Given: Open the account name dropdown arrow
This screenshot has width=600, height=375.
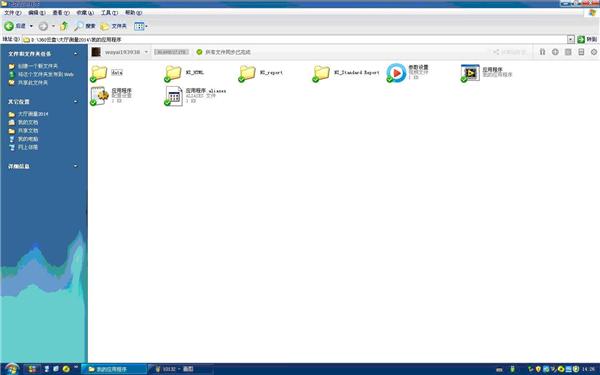Looking at the screenshot, I should point(146,52).
